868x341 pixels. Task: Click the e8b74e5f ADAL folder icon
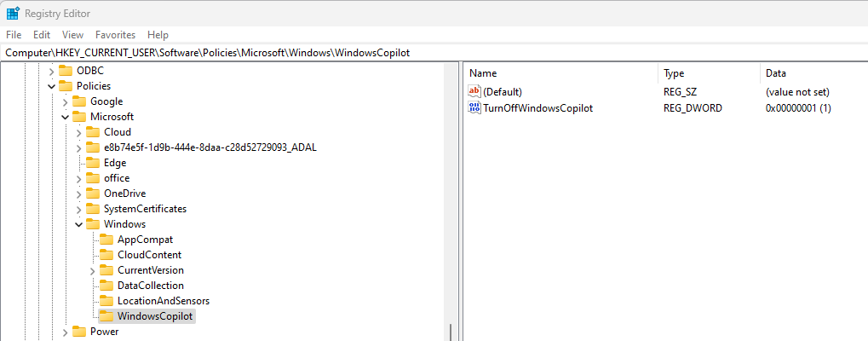[93, 147]
